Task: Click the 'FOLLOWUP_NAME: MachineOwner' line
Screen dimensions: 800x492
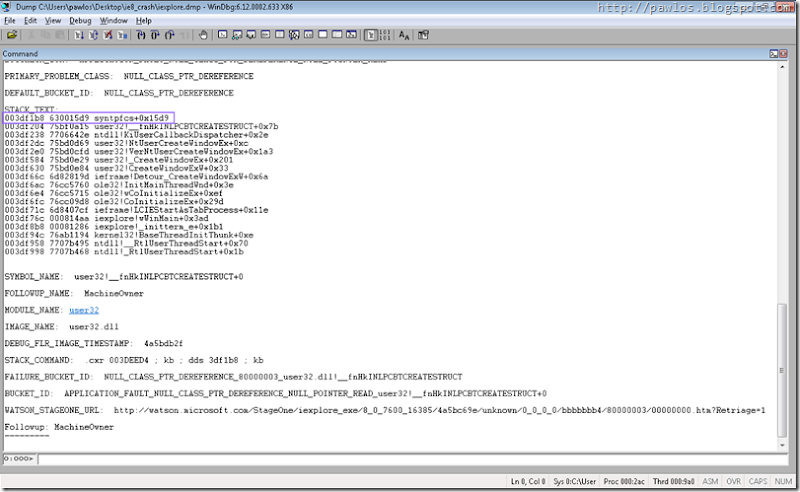Action: [74, 293]
